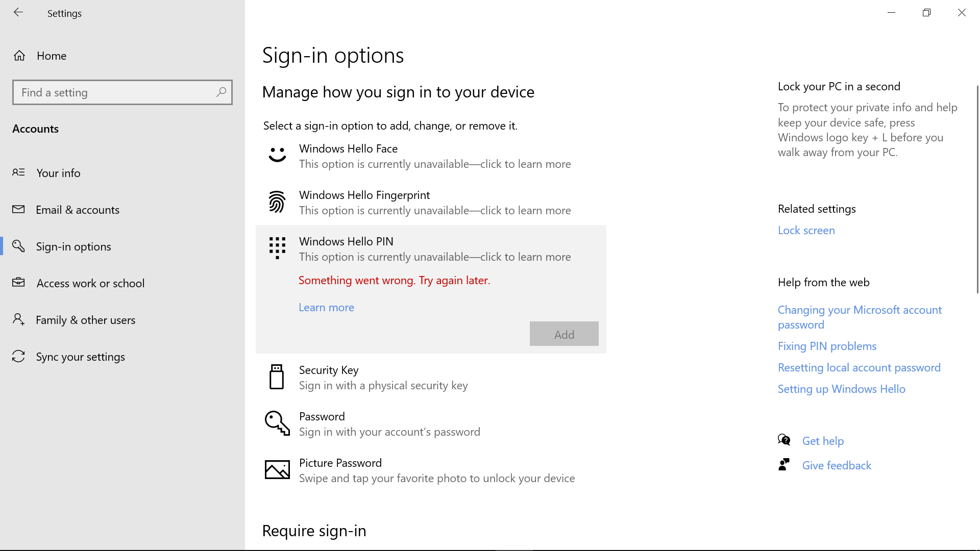Click the Sync your settings icon
Image resolution: width=980 pixels, height=551 pixels.
pyautogui.click(x=18, y=356)
